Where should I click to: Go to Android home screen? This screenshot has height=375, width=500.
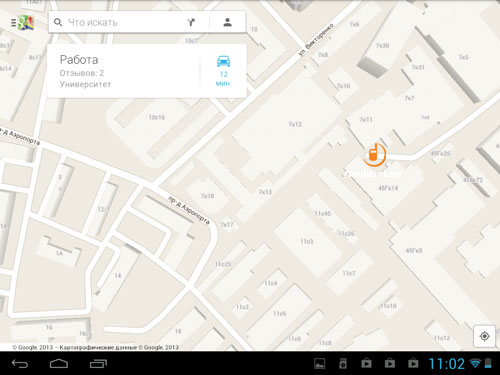tap(59, 364)
